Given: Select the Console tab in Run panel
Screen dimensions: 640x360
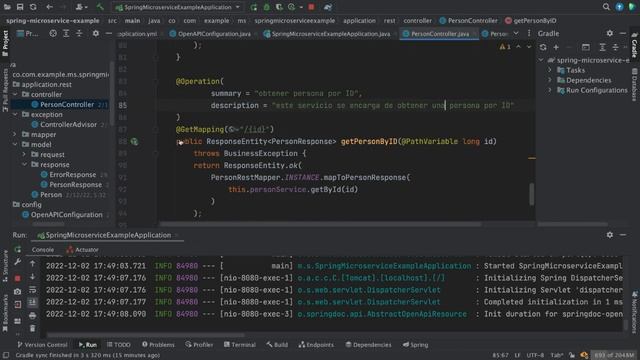Looking at the screenshot, I should coord(43,249).
